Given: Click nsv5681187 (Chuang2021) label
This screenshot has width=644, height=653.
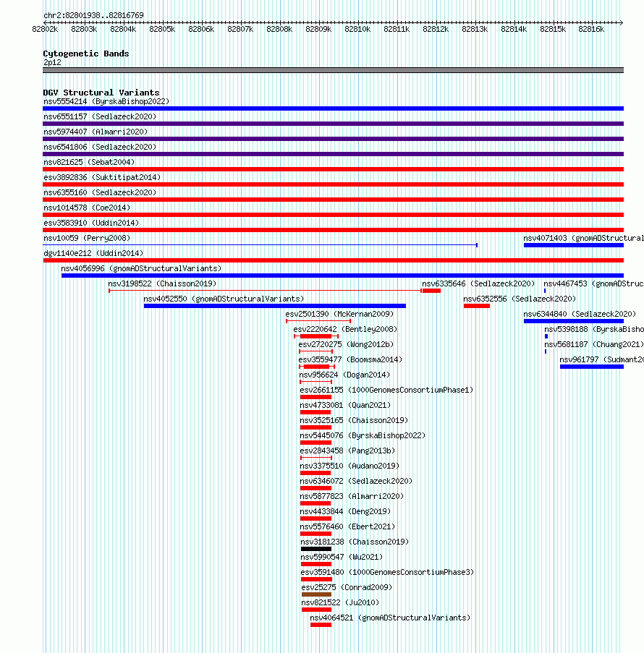Looking at the screenshot, I should 594,344.
